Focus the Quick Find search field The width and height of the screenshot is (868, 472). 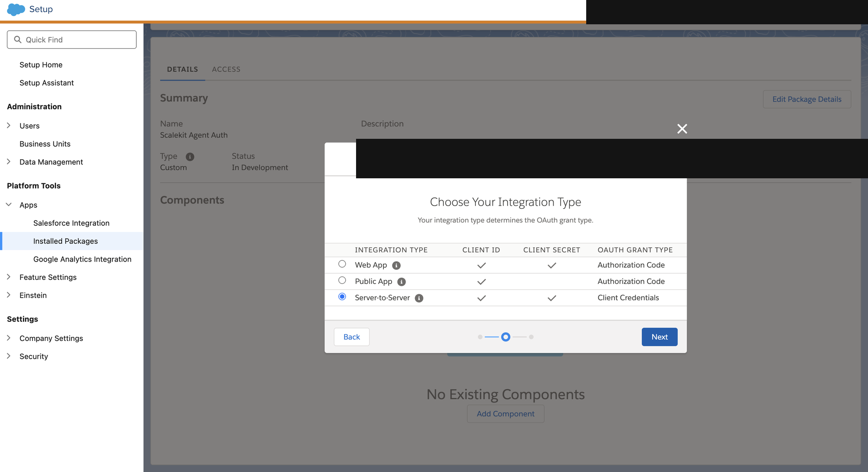pyautogui.click(x=72, y=39)
